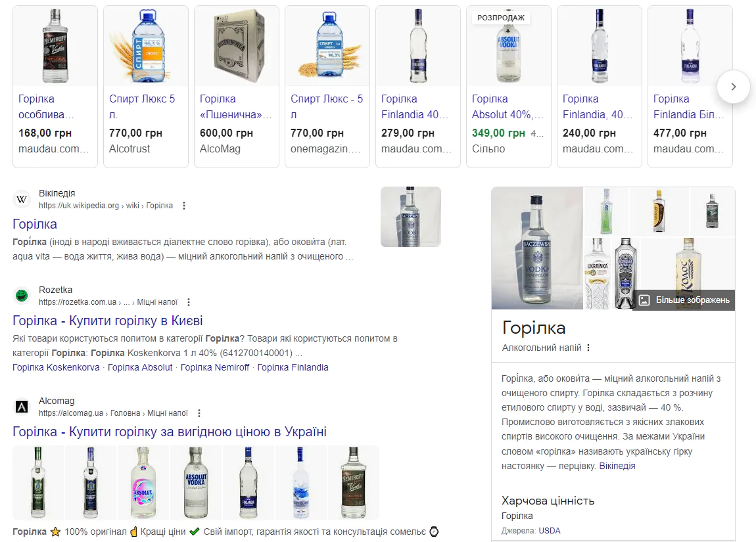Image resolution: width=756 pixels, height=542 pixels.
Task: Open the Вікіпедія source link in knowledge panel
Action: tap(617, 466)
